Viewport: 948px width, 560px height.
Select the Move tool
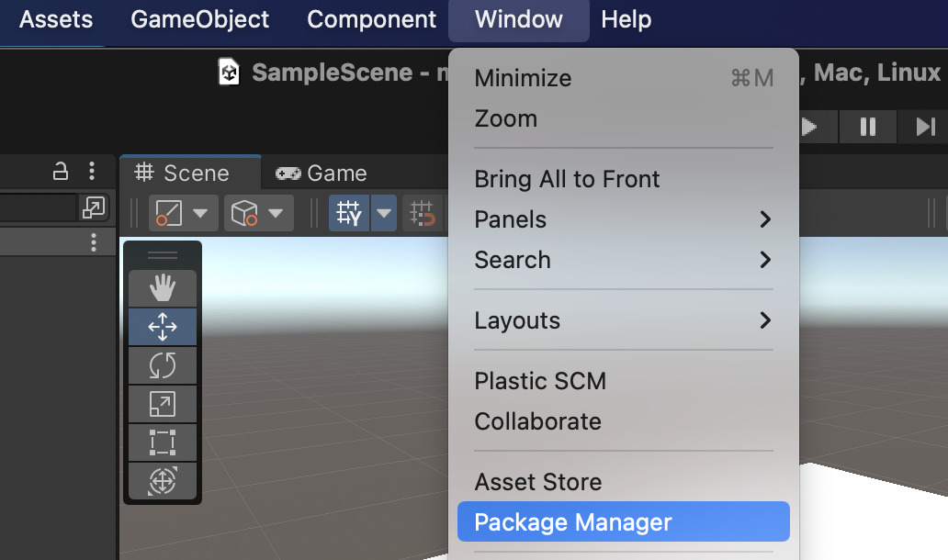click(162, 327)
